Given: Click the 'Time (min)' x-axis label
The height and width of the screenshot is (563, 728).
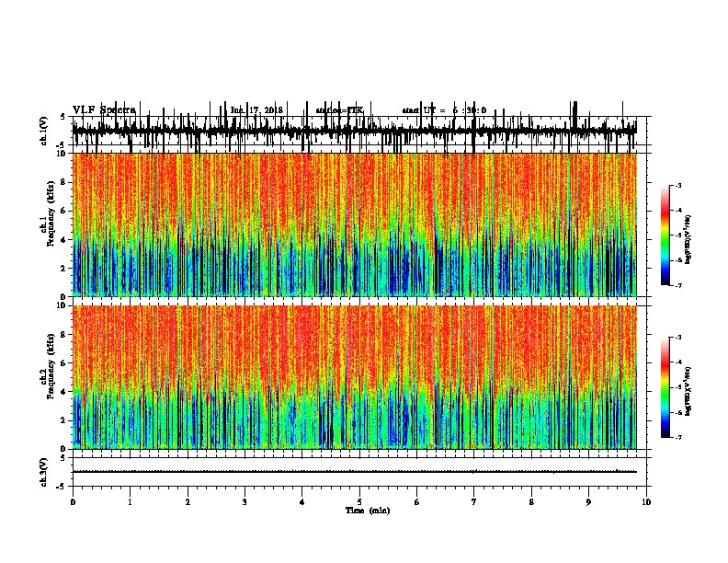Looking at the screenshot, I should pos(368,511).
